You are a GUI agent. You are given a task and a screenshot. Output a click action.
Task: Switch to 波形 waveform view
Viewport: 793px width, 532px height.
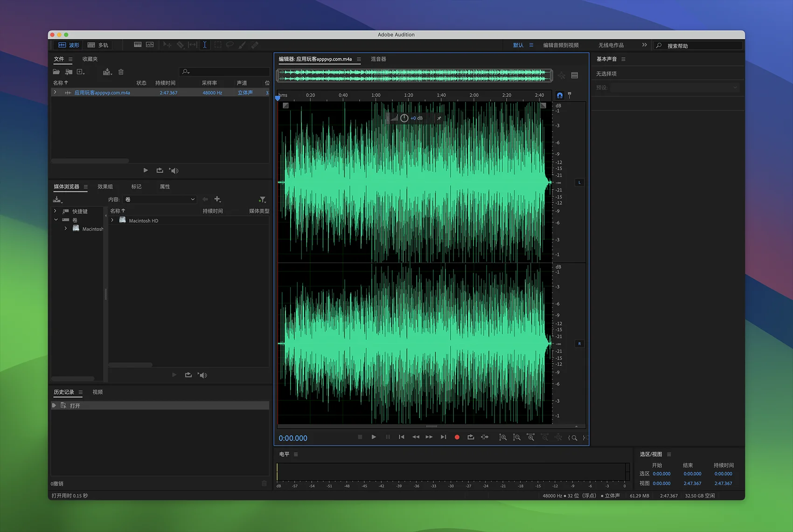(69, 45)
